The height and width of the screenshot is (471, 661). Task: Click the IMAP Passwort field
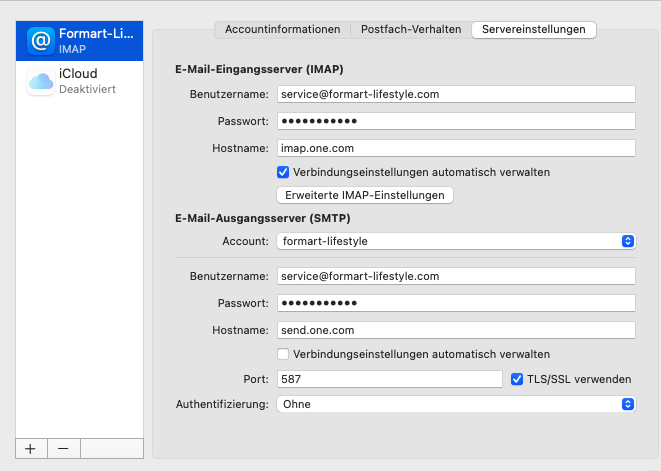click(455, 121)
